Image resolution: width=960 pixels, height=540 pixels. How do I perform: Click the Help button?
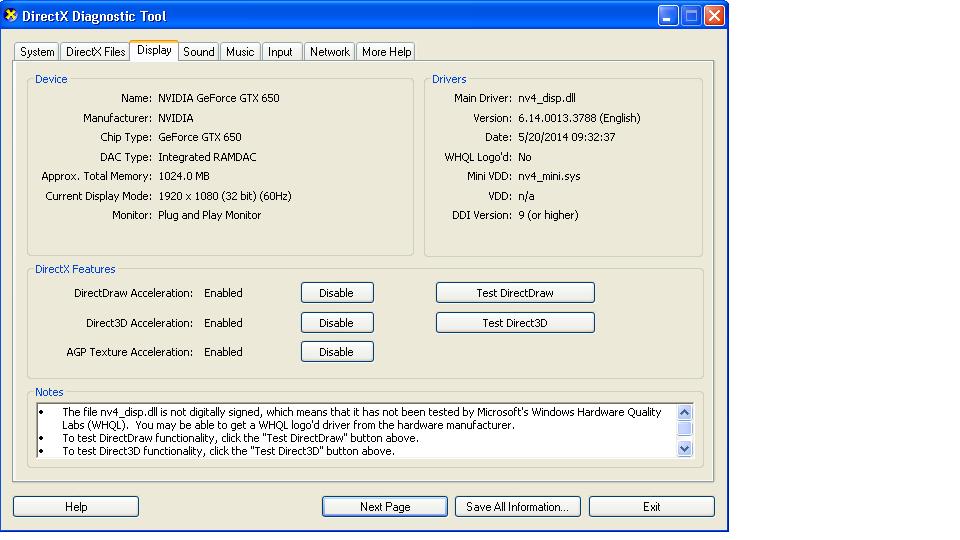pos(76,507)
